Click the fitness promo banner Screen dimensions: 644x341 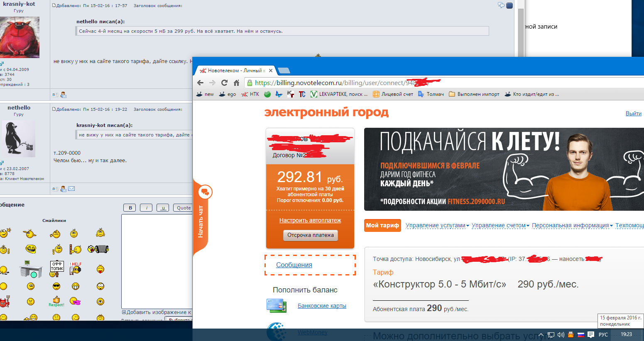(x=504, y=169)
